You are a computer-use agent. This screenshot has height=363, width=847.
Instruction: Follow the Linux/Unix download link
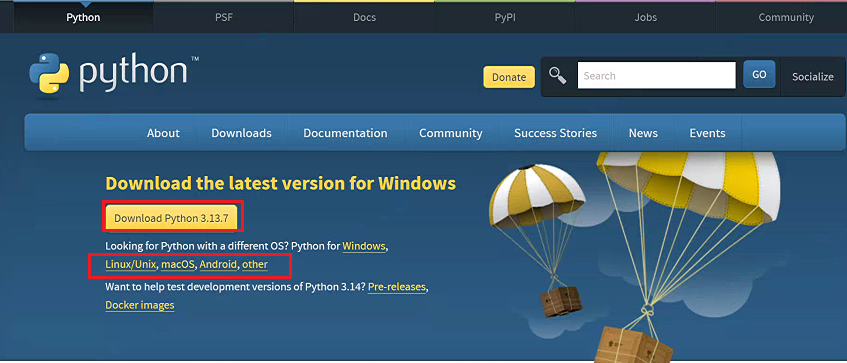click(131, 265)
